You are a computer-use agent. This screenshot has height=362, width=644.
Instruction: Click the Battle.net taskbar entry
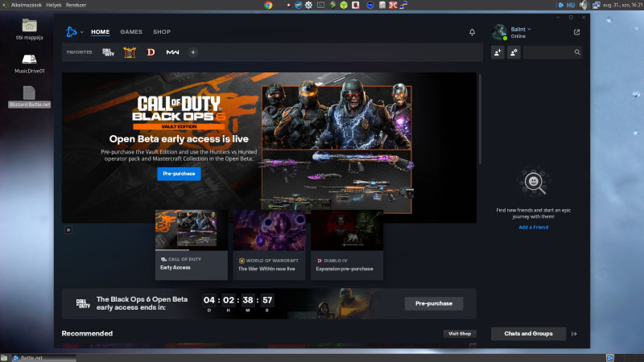tap(43, 358)
